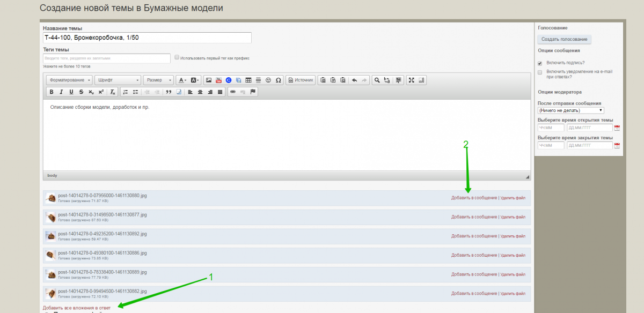The height and width of the screenshot is (313, 644).
Task: Insert a hyperlink with the link icon
Action: pyautogui.click(x=232, y=92)
